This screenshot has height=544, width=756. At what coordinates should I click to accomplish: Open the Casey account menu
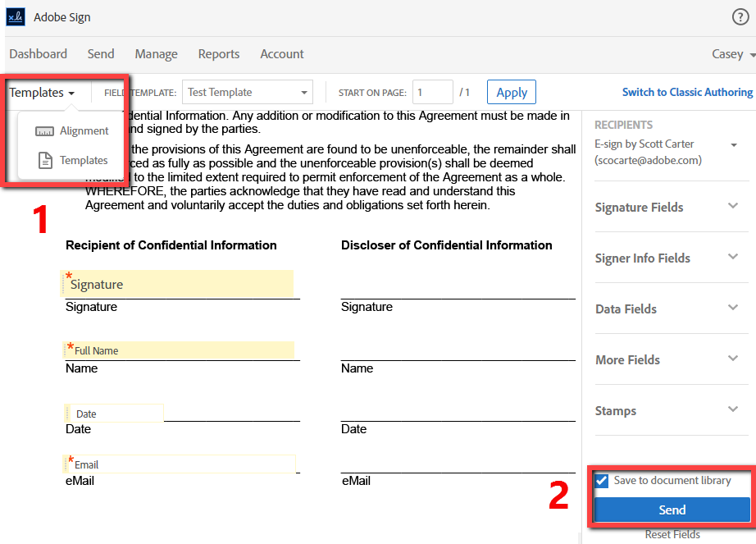coord(732,54)
